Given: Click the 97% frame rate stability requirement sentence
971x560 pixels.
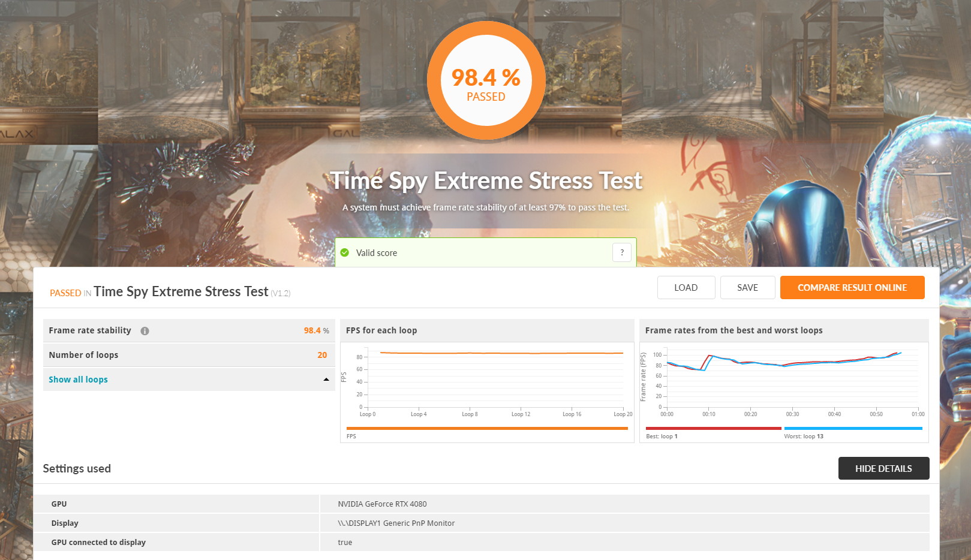Looking at the screenshot, I should (486, 207).
